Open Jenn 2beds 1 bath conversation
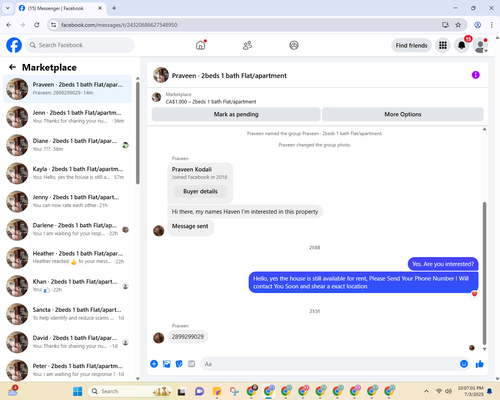This screenshot has height=400, width=500. point(67,117)
